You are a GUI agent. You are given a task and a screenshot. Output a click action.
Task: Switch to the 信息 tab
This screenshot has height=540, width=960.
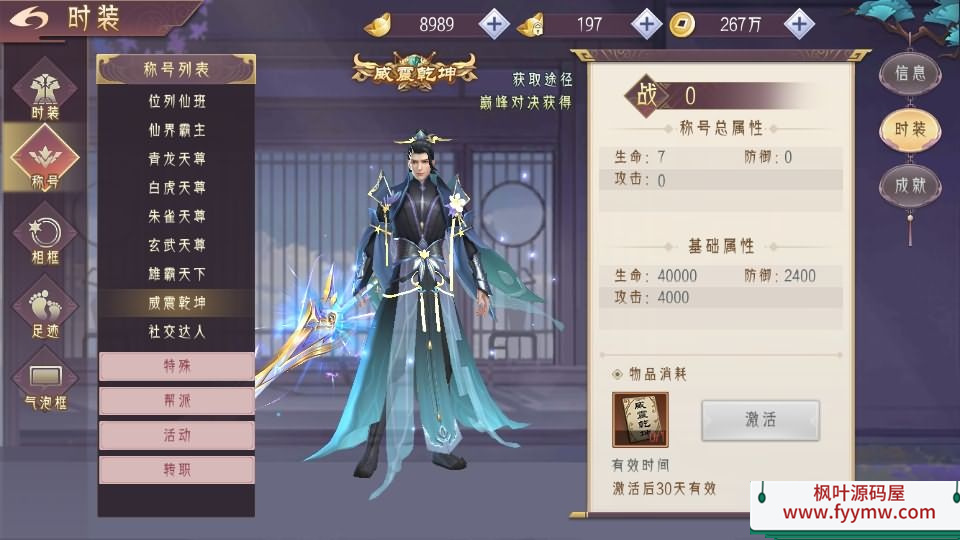coord(910,73)
